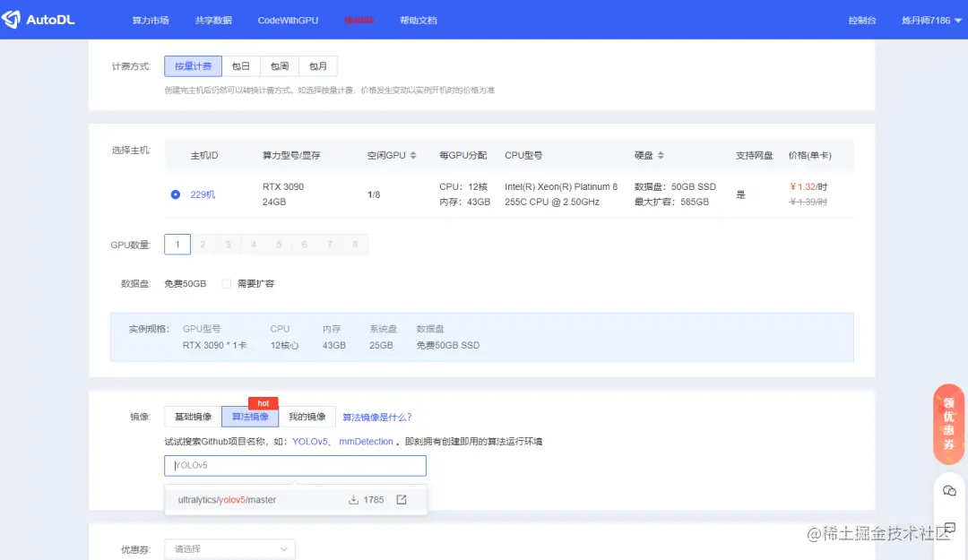Switch to the 我的镜像 tab
The height and width of the screenshot is (560, 968).
pos(308,416)
